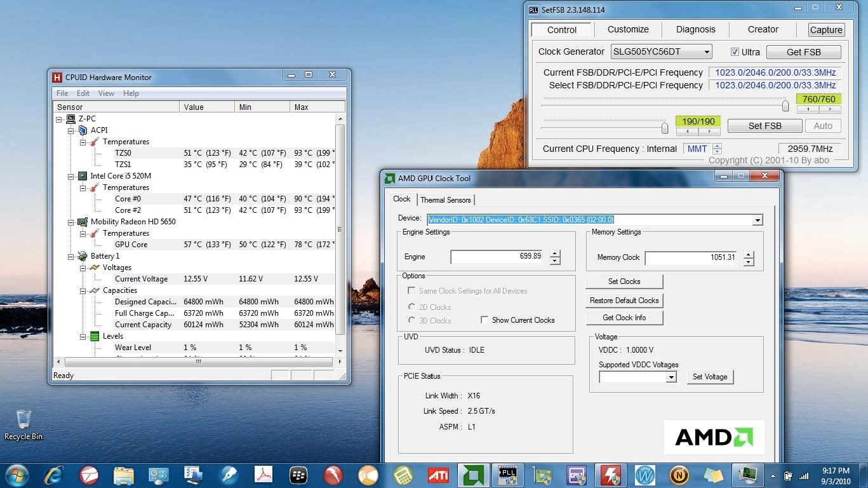868x488 pixels.
Task: Switch to Hardware Monitor taskbar button
Action: 748,475
